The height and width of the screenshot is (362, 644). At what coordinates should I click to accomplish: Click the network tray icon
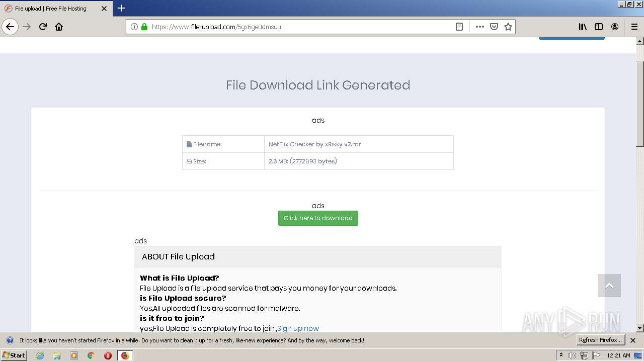coord(584,355)
